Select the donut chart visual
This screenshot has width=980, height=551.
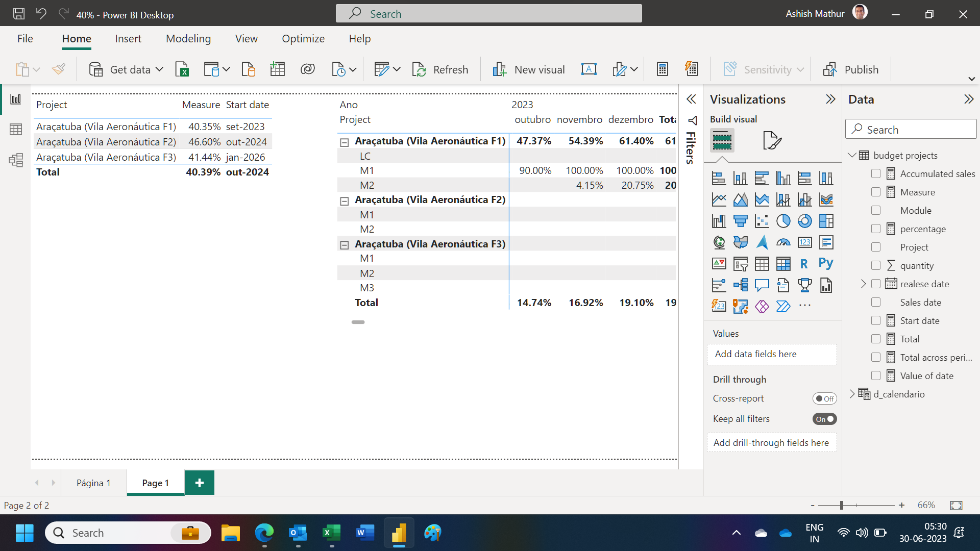(804, 221)
